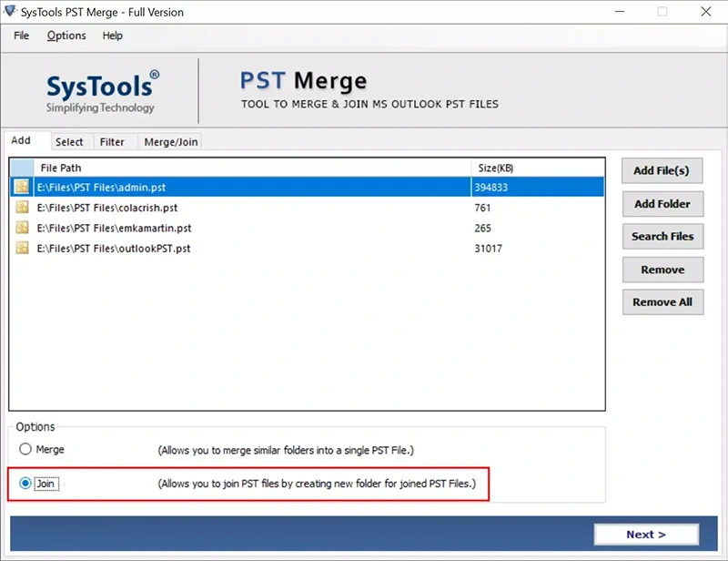
Task: Select the E:\Files\PST Files\admin.pst row
Action: point(307,187)
